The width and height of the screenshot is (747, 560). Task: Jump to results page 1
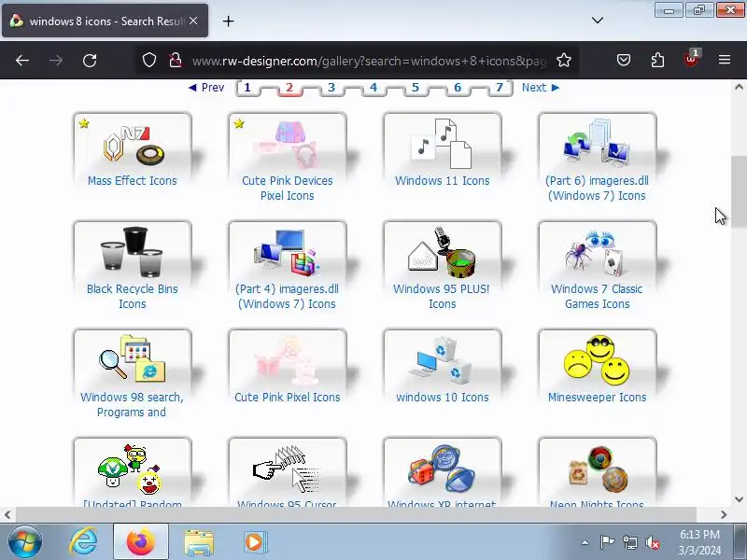coord(247,88)
